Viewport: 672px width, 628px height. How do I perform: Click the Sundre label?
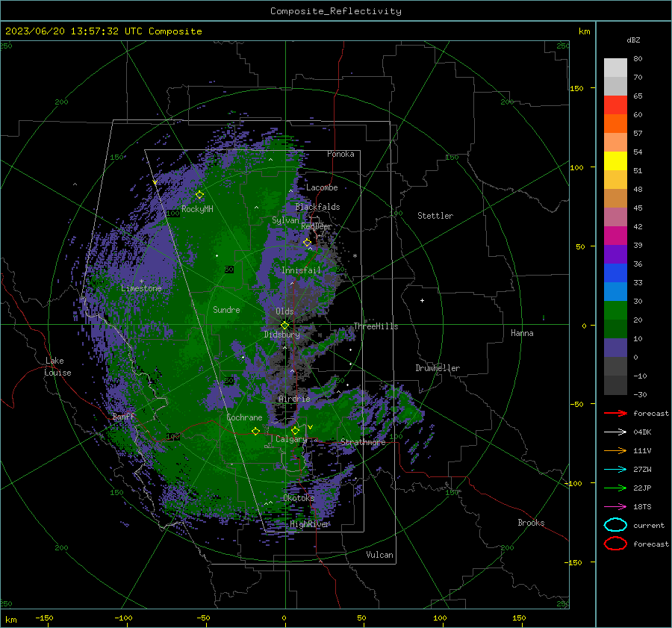point(226,309)
